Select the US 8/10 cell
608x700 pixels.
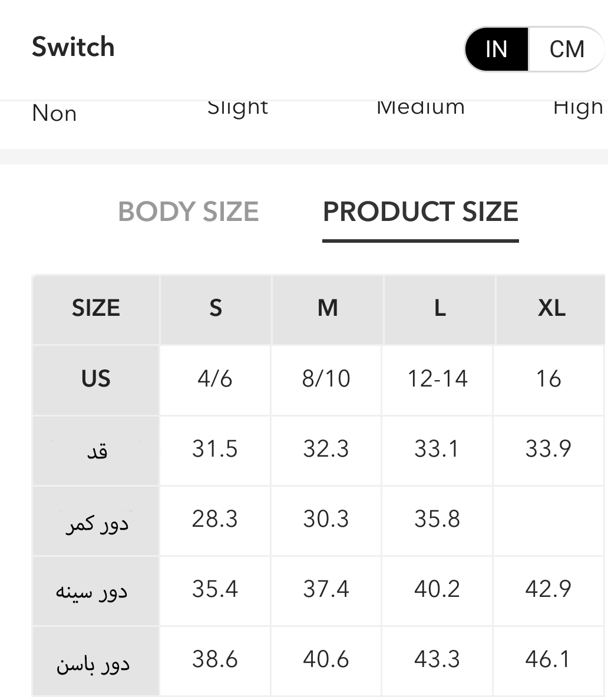[x=326, y=379]
